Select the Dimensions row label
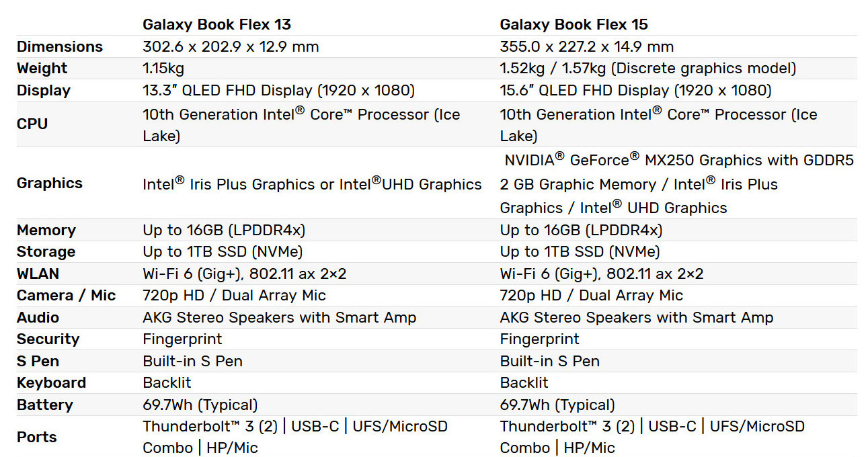 60,47
